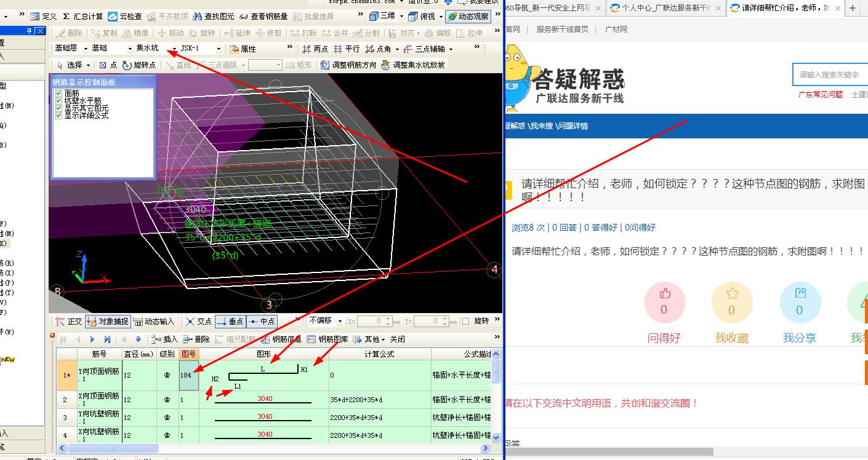The width and height of the screenshot is (868, 460).
Task: Toggle 面筋 checkbox in rebar display panel
Action: 59,93
